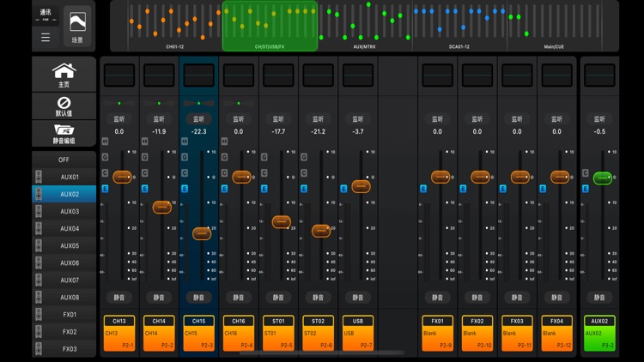Set sends mode to OFF
This screenshot has height=362, width=644.
tap(64, 160)
